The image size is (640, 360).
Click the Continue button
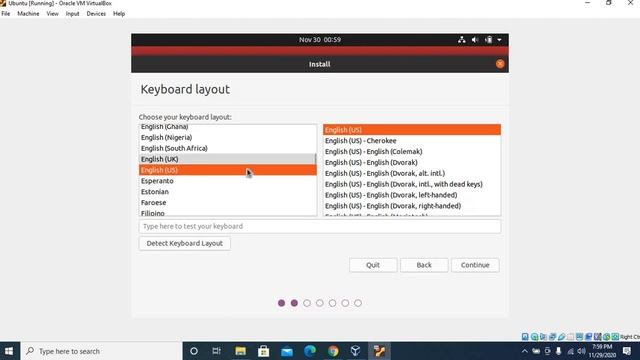(475, 265)
